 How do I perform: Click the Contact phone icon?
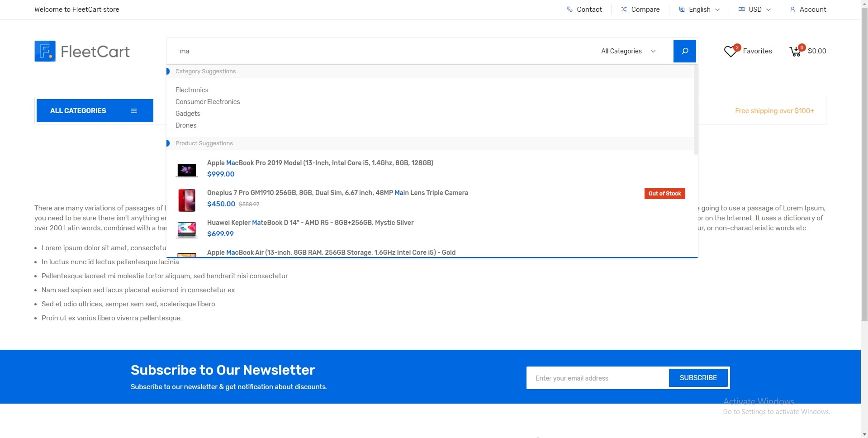point(569,10)
